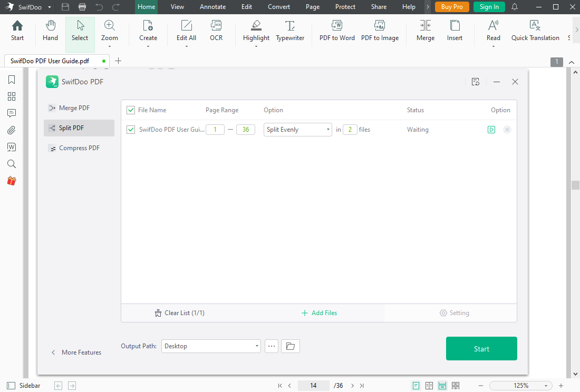This screenshot has width=580, height=392.
Task: Click the Sign In button
Action: (489, 7)
